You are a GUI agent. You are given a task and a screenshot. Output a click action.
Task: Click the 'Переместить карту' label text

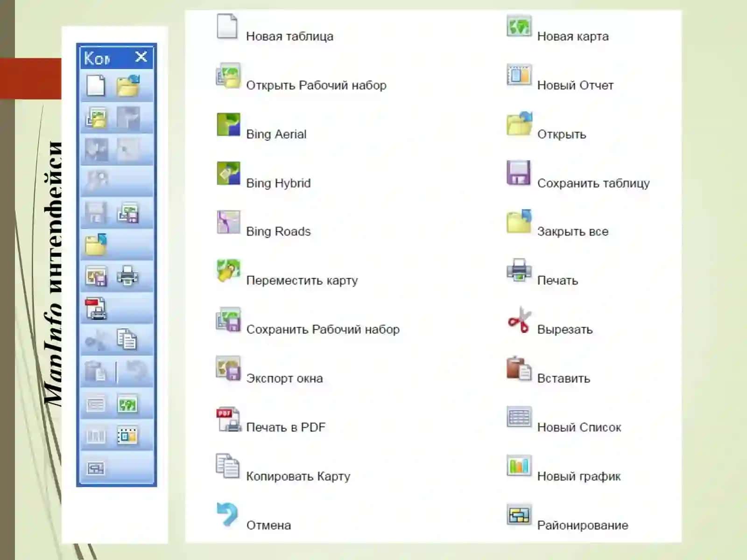(302, 281)
